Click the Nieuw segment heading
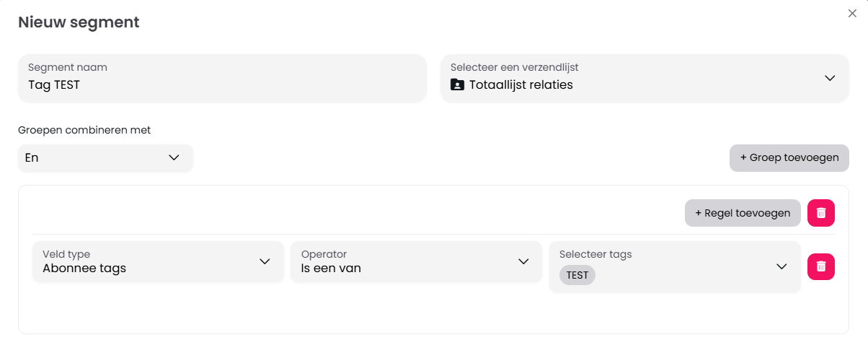The height and width of the screenshot is (340, 868). (x=79, y=22)
